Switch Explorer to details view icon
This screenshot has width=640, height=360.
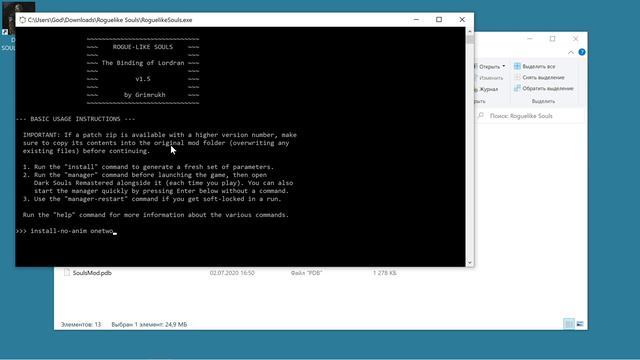(x=569, y=324)
